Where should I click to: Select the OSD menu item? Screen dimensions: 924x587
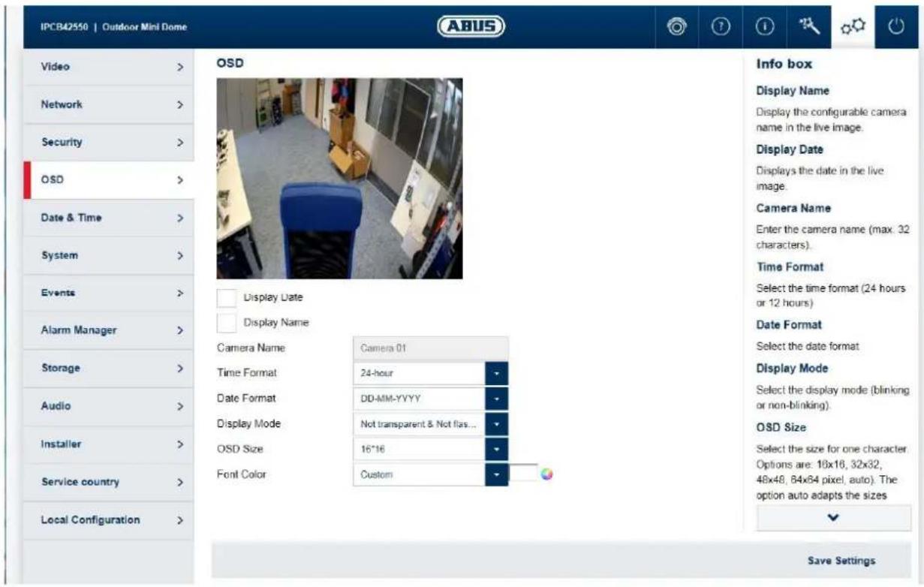[x=109, y=180]
